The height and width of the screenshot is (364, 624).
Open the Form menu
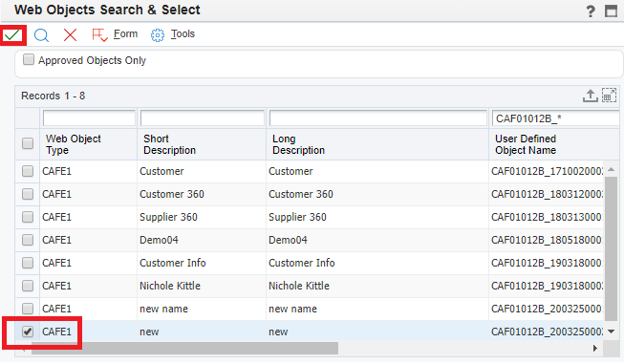click(x=115, y=34)
